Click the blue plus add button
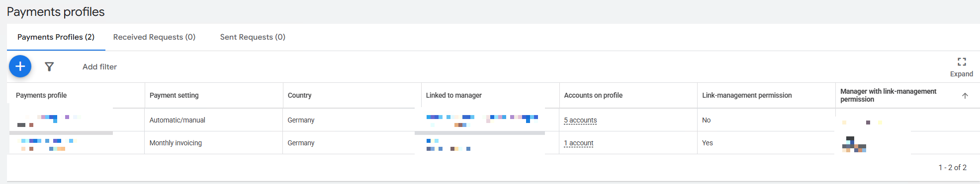 click(20, 66)
